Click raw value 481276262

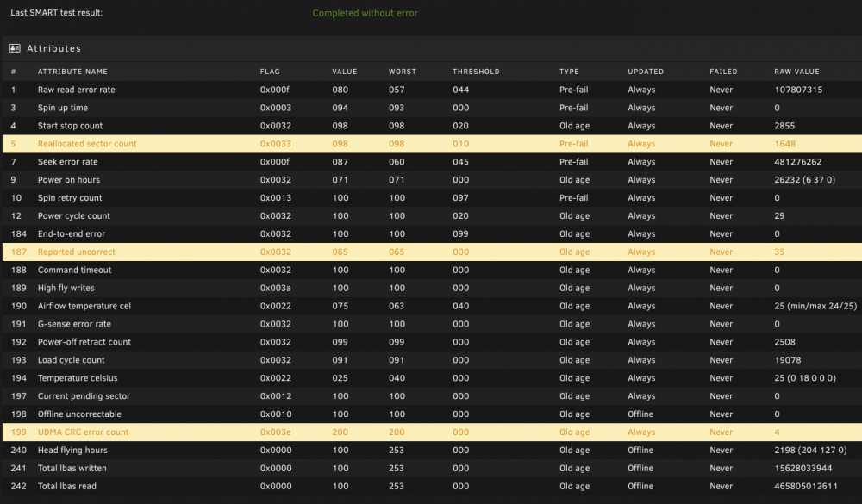797,162
